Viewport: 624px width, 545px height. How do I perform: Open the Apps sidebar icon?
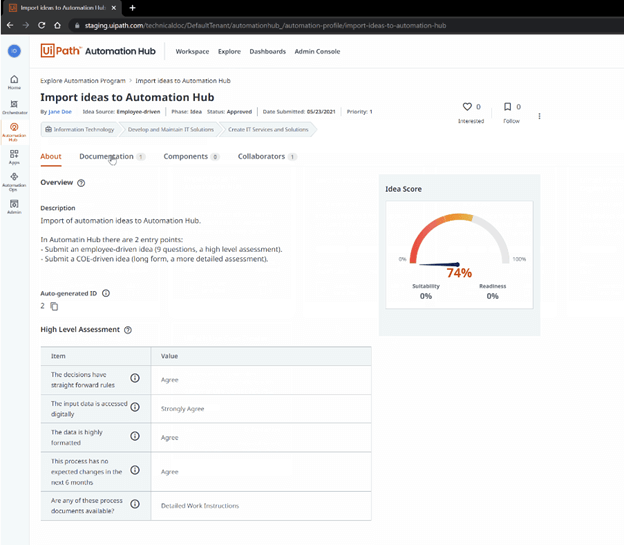[x=14, y=156]
